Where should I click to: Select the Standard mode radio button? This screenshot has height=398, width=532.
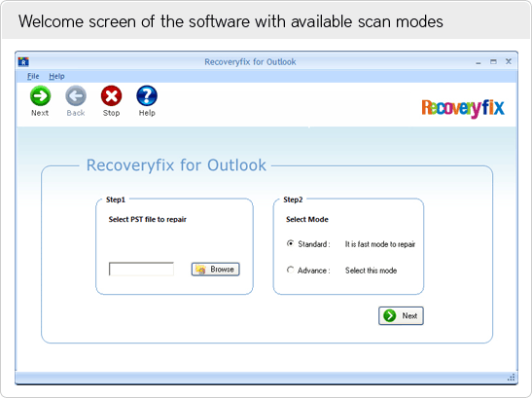click(x=290, y=243)
